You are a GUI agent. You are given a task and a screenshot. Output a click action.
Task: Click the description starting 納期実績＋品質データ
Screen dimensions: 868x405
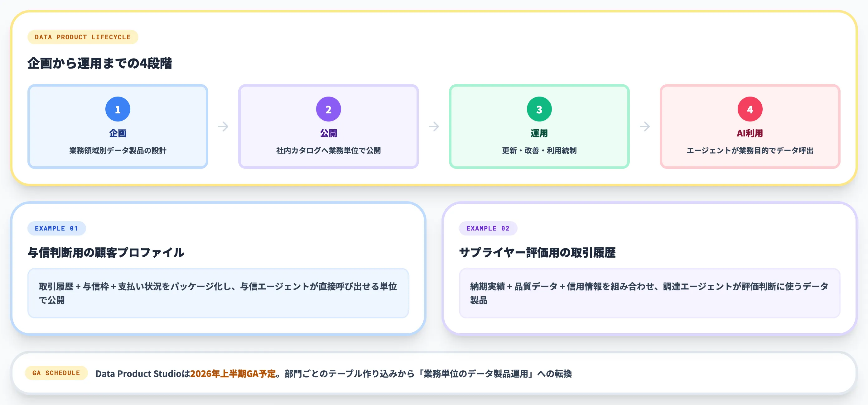point(649,293)
